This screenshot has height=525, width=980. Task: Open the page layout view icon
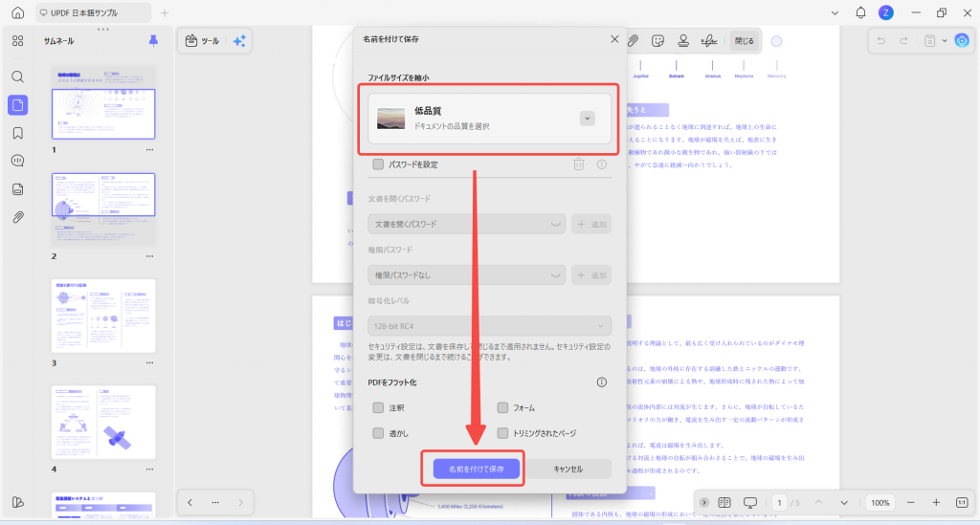click(724, 502)
